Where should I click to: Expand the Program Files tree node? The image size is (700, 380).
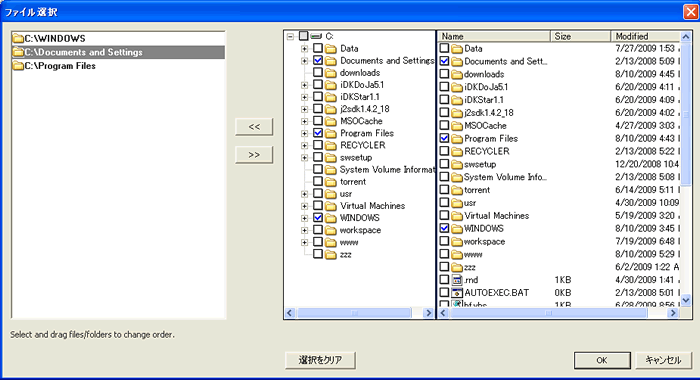pyautogui.click(x=304, y=133)
